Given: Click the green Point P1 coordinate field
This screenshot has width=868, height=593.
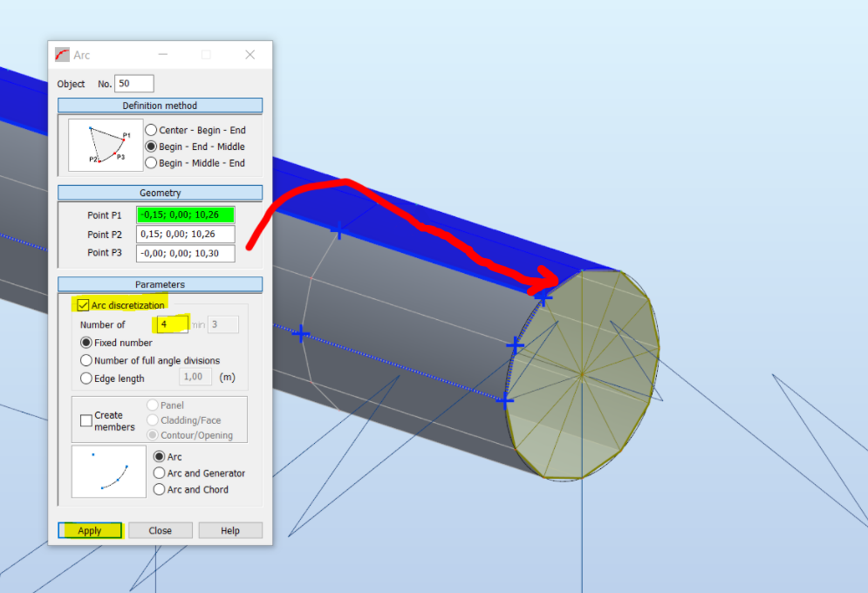Looking at the screenshot, I should click(x=185, y=215).
